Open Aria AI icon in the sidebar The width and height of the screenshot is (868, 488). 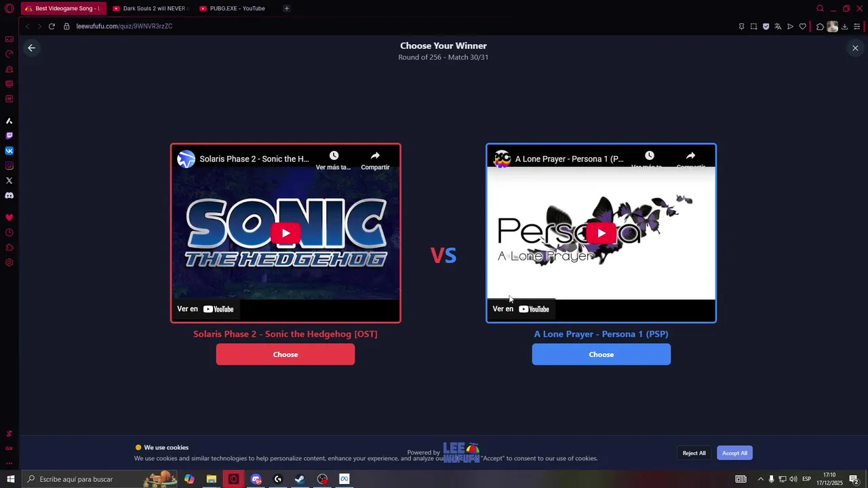coord(9,121)
